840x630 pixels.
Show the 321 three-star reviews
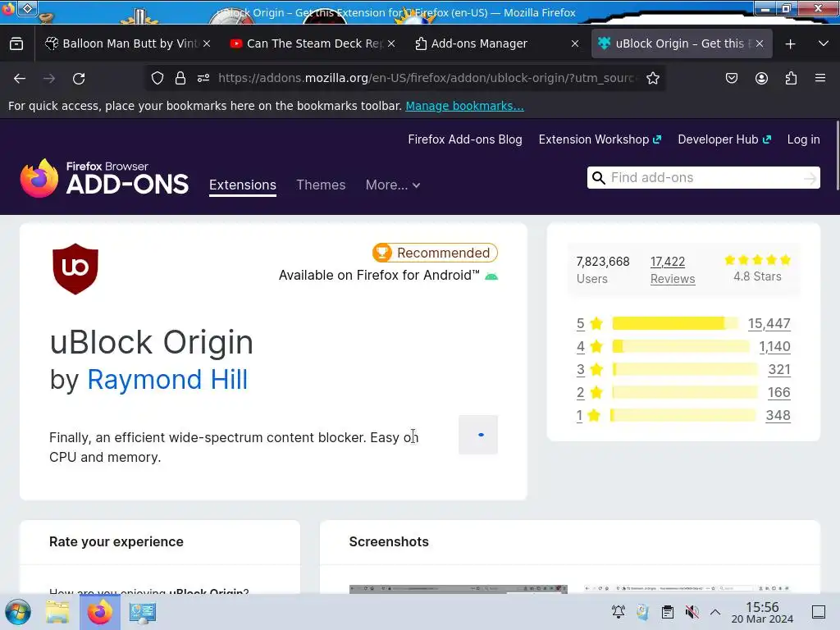click(x=779, y=370)
